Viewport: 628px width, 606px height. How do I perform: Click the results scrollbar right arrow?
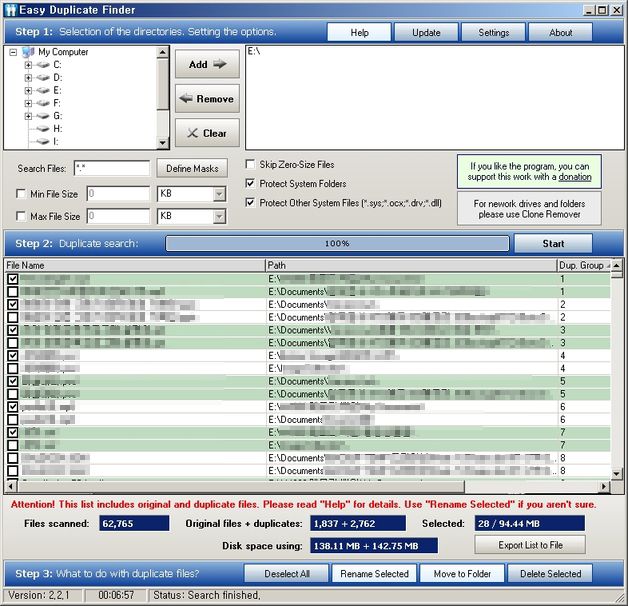(604, 487)
